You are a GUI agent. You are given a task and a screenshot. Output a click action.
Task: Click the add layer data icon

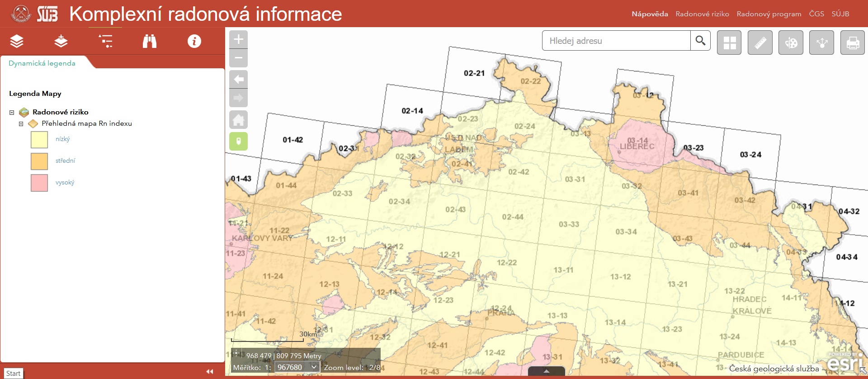pyautogui.click(x=61, y=41)
